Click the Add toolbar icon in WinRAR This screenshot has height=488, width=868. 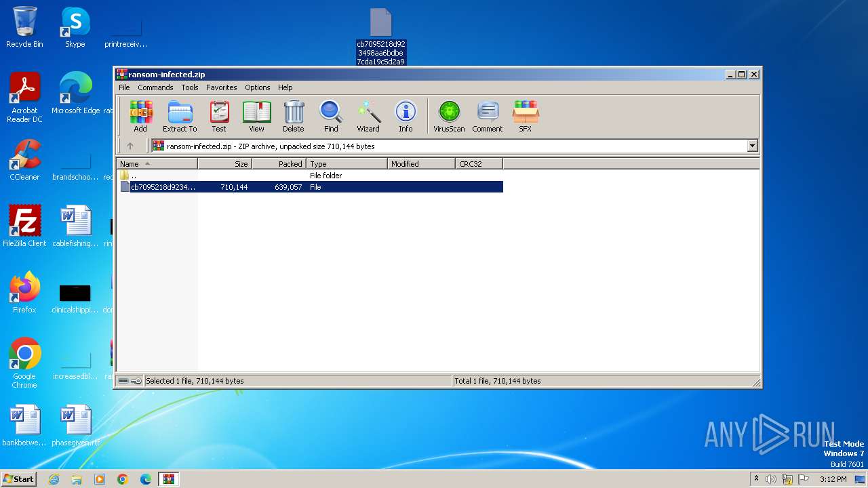(x=140, y=117)
